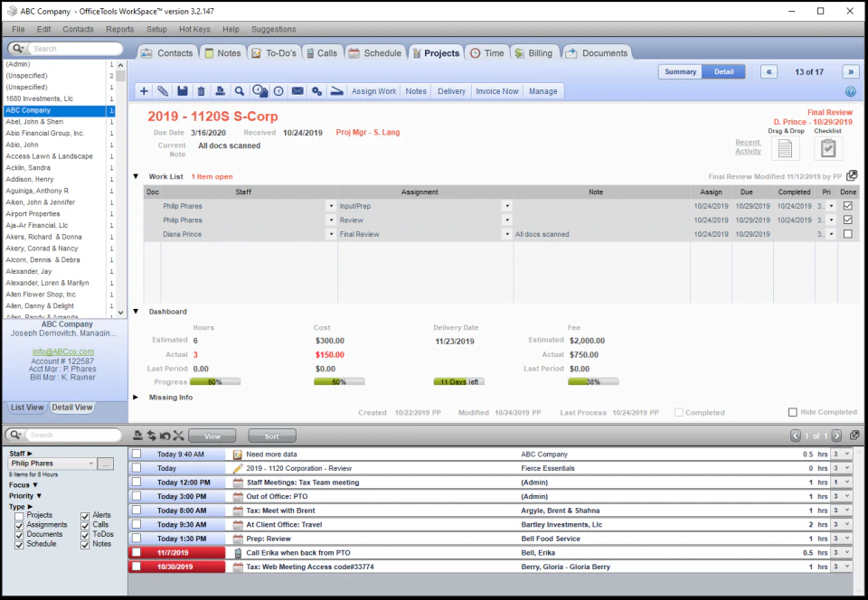Select the delete trash icon in the toolbar
Image resolution: width=868 pixels, height=600 pixels.
click(201, 90)
